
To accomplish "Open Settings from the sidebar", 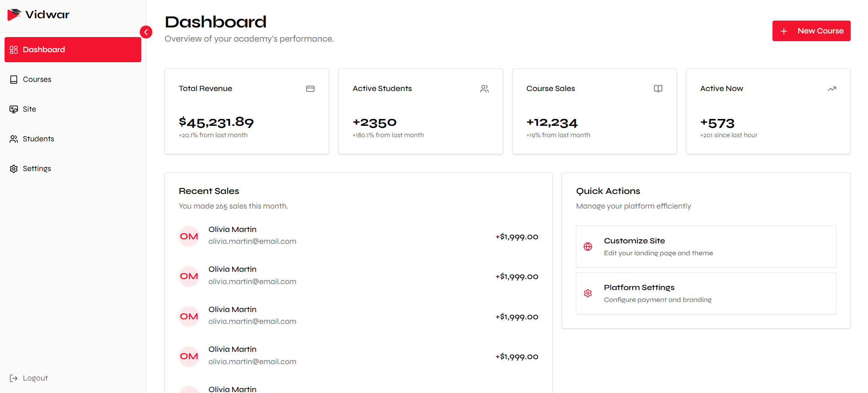I will pos(73,168).
